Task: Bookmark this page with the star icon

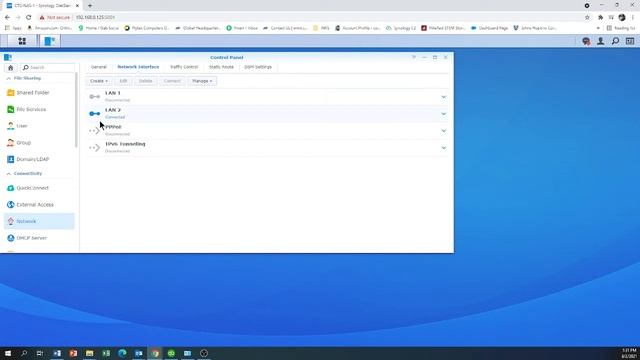Action: coord(587,18)
